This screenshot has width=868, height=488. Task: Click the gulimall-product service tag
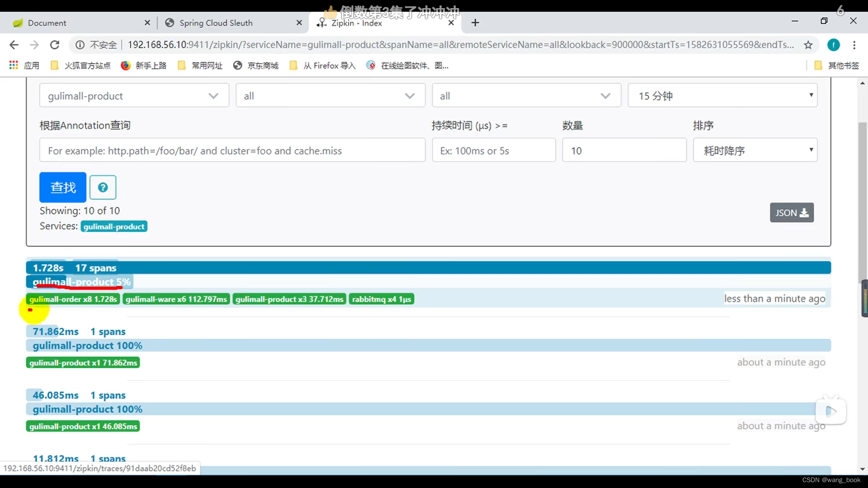[114, 226]
